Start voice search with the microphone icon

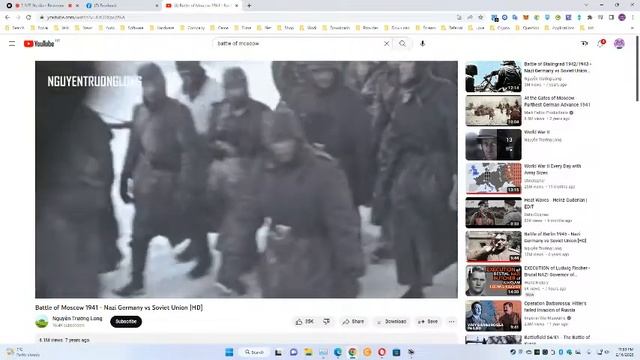coord(422,43)
